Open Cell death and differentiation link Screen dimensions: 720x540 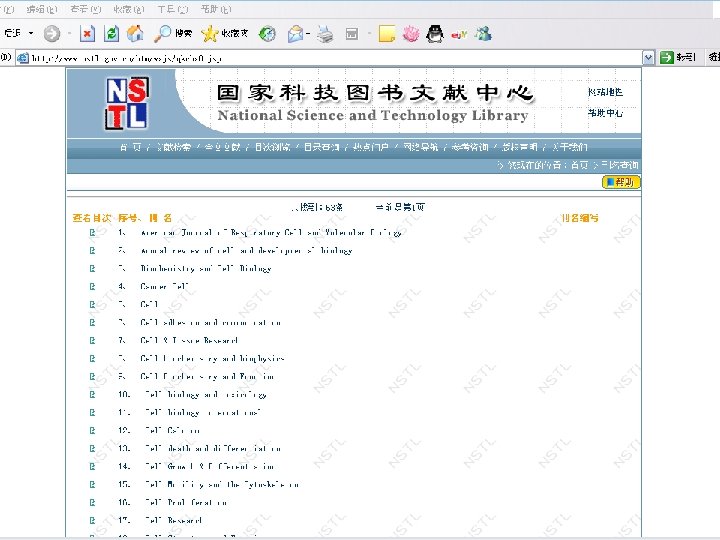[213, 448]
